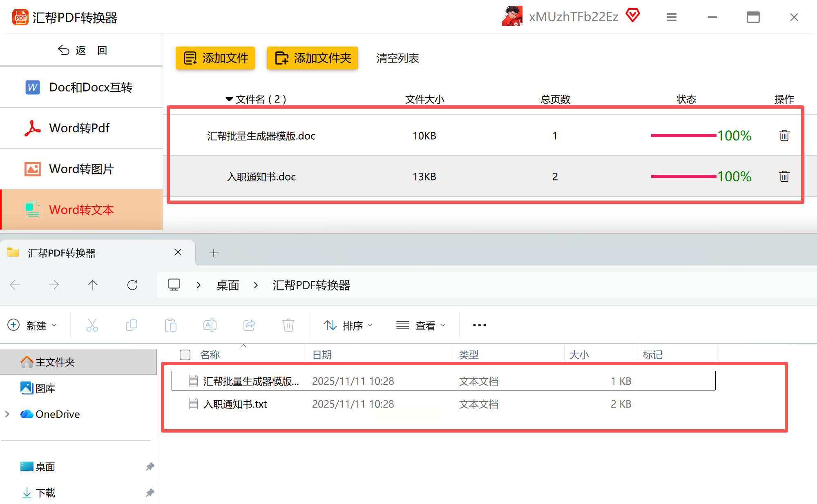Image resolution: width=817 pixels, height=504 pixels.
Task: Click the 添加文件 button
Action: 215,58
